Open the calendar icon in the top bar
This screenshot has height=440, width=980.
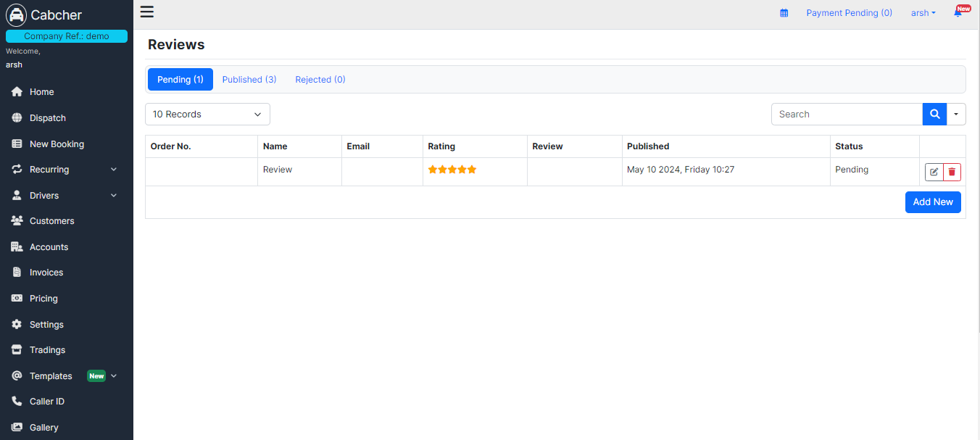tap(784, 13)
